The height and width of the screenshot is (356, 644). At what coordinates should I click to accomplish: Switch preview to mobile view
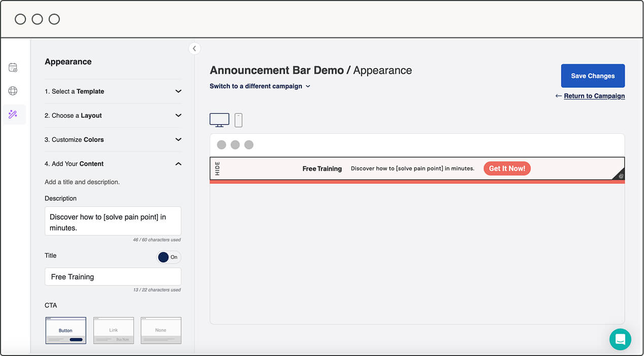pyautogui.click(x=239, y=120)
